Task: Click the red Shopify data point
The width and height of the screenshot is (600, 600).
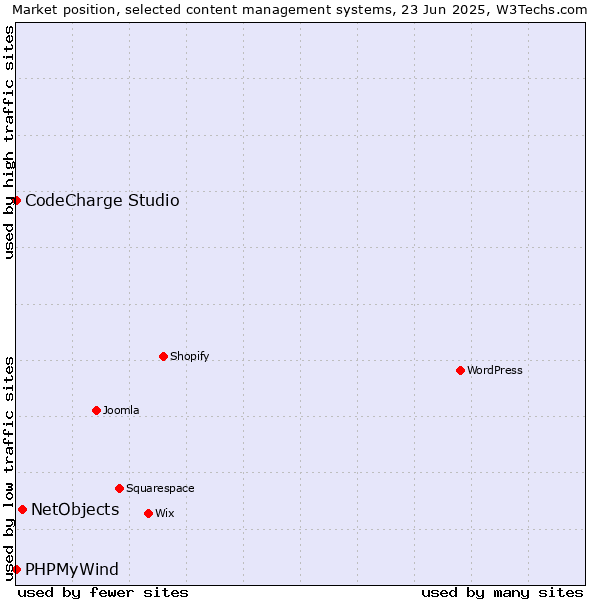Action: tap(163, 357)
